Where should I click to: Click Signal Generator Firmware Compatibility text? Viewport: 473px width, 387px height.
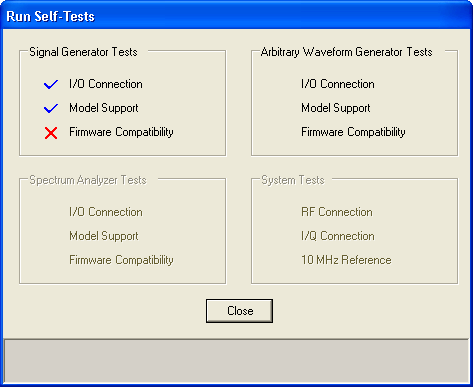(121, 132)
